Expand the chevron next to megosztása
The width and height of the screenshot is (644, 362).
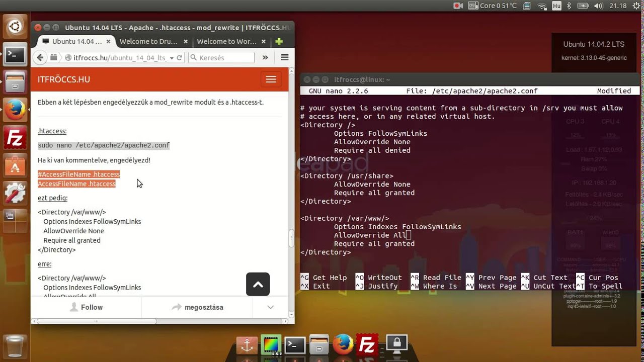(x=270, y=307)
